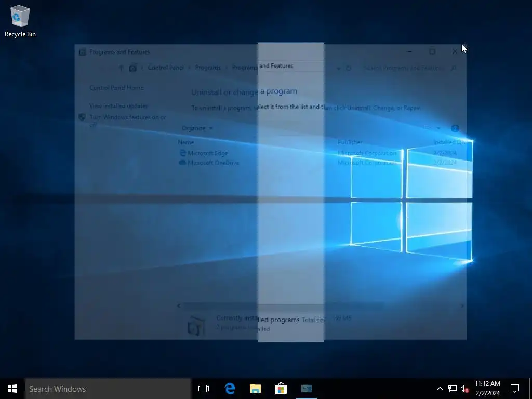This screenshot has width=532, height=399.
Task: Open the Recycle Bin desktop icon
Action: pyautogui.click(x=20, y=21)
